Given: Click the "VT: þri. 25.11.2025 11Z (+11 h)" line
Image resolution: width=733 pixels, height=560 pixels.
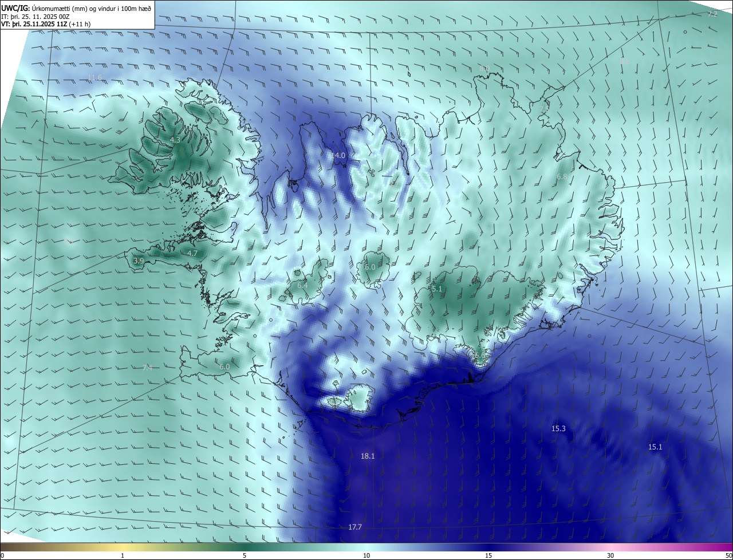Looking at the screenshot, I should click(45, 24).
